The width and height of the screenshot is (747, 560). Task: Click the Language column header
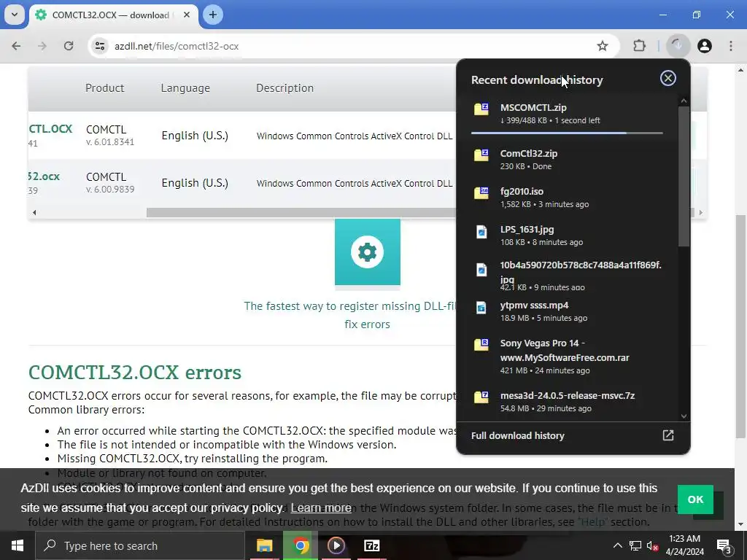(x=185, y=88)
